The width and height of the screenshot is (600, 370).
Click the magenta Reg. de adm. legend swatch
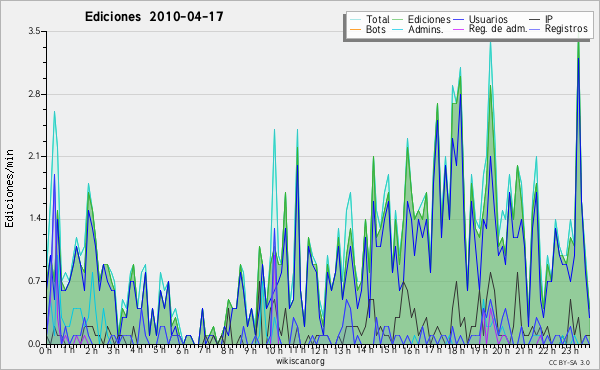458,29
